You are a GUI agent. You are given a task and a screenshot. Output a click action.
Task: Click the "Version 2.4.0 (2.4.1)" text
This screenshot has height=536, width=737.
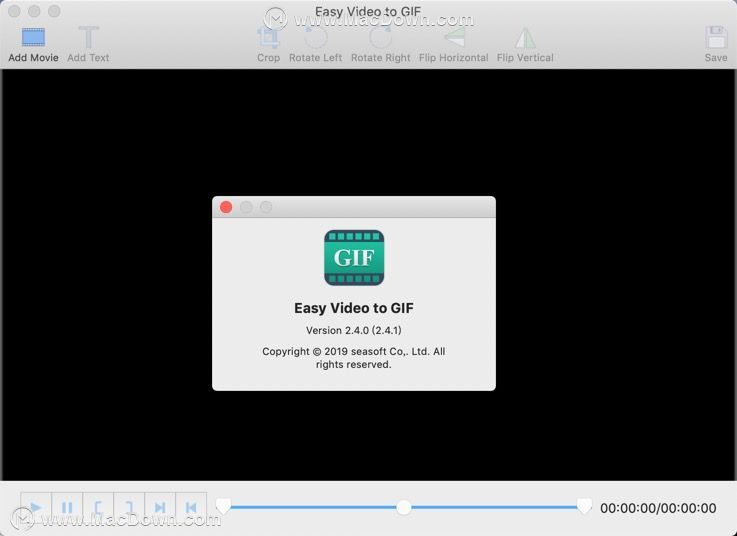[x=354, y=330]
